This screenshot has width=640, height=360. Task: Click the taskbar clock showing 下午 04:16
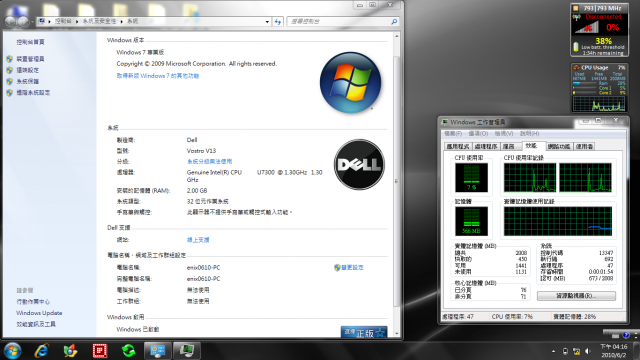[x=613, y=351]
